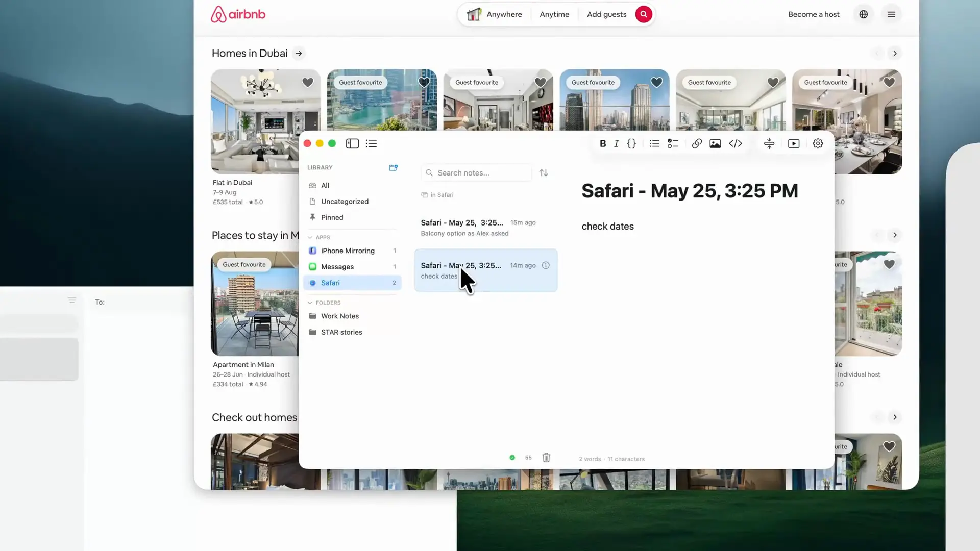Screen dimensions: 980x551
Task: Toggle italic formatting in notes toolbar
Action: pyautogui.click(x=617, y=144)
